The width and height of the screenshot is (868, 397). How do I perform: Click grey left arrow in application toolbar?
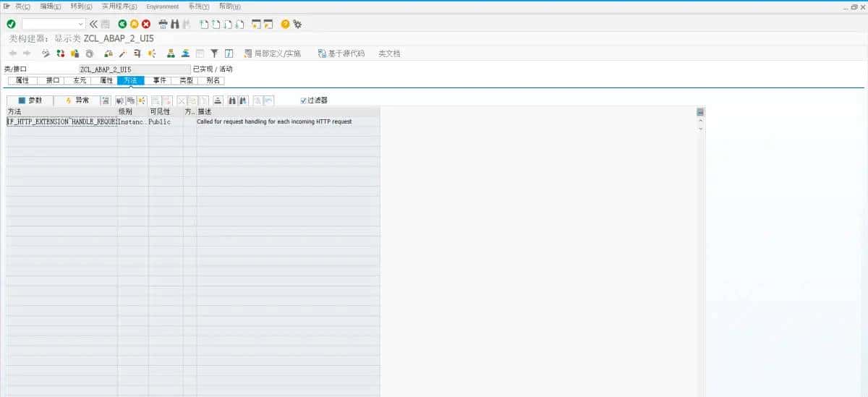(x=13, y=54)
